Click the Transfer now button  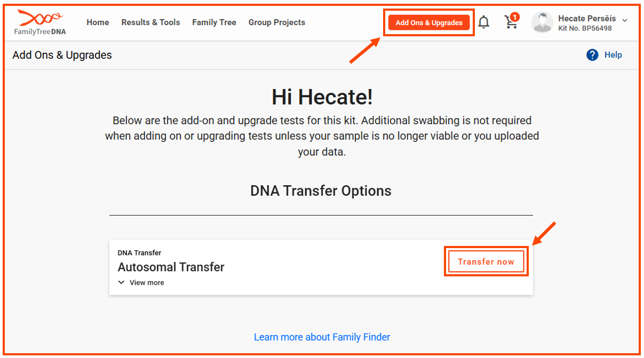coord(486,261)
